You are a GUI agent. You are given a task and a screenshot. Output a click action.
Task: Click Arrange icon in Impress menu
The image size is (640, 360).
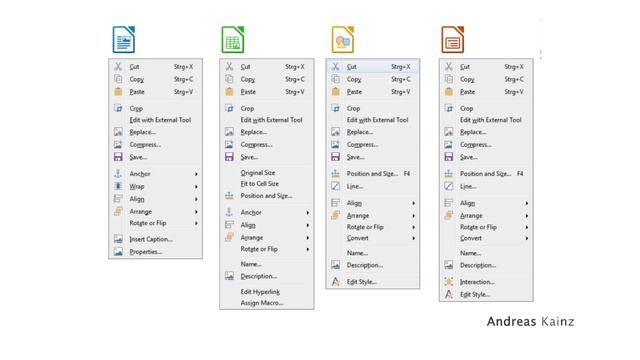[449, 215]
